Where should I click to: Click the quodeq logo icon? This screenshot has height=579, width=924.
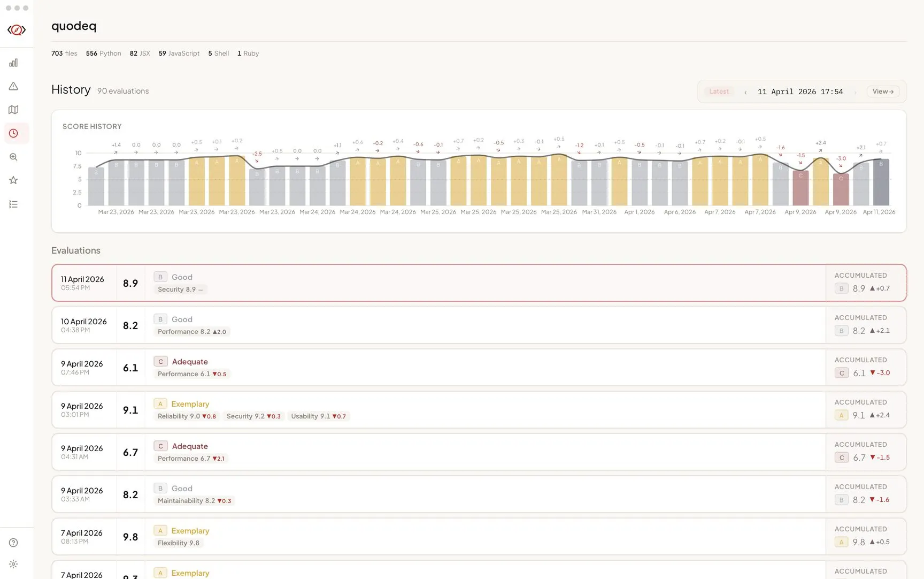point(16,30)
